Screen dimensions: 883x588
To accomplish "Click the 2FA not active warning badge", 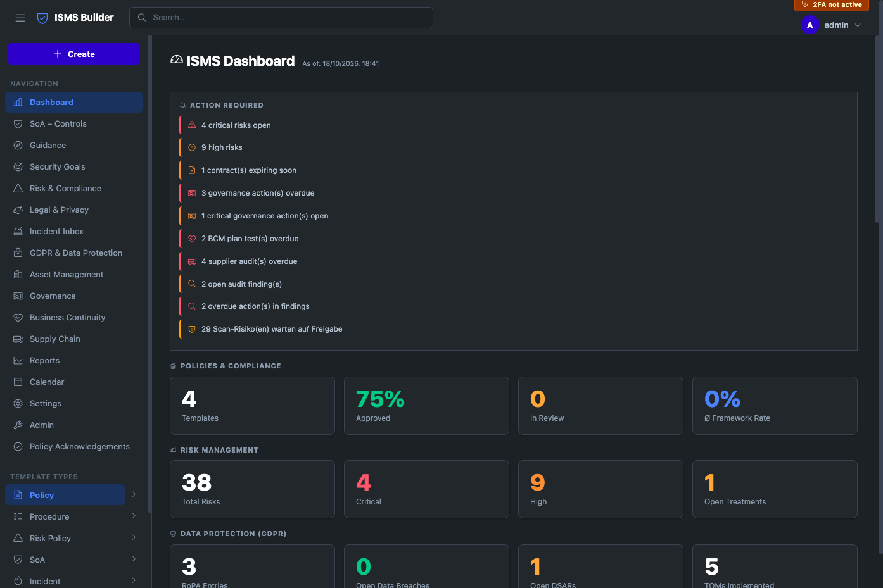I will coord(832,5).
